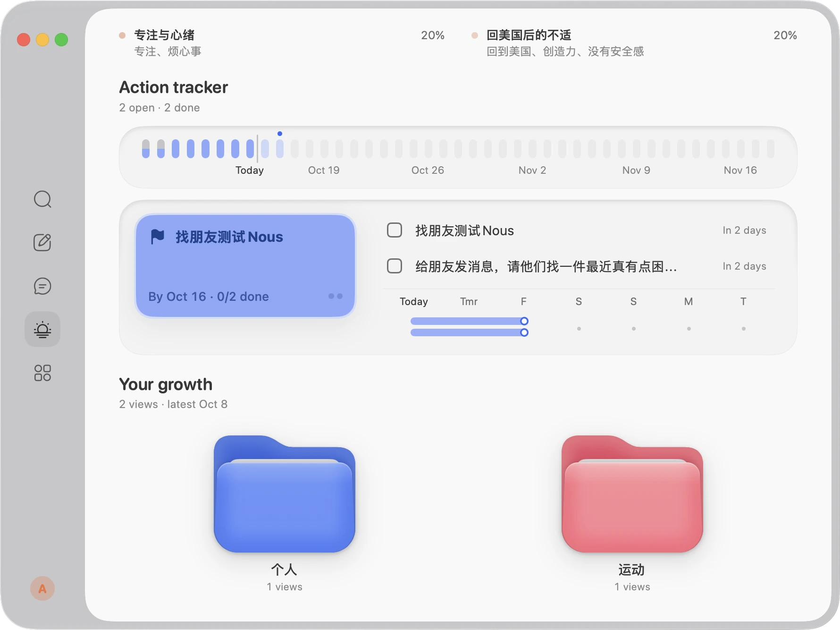840x630 pixels.
Task: Click the yellow minimize window button
Action: (42, 40)
